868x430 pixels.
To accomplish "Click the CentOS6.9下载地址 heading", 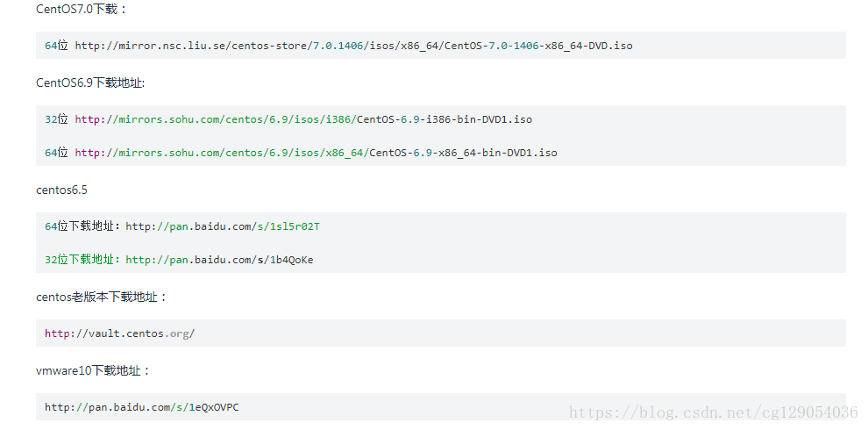I will coord(90,82).
